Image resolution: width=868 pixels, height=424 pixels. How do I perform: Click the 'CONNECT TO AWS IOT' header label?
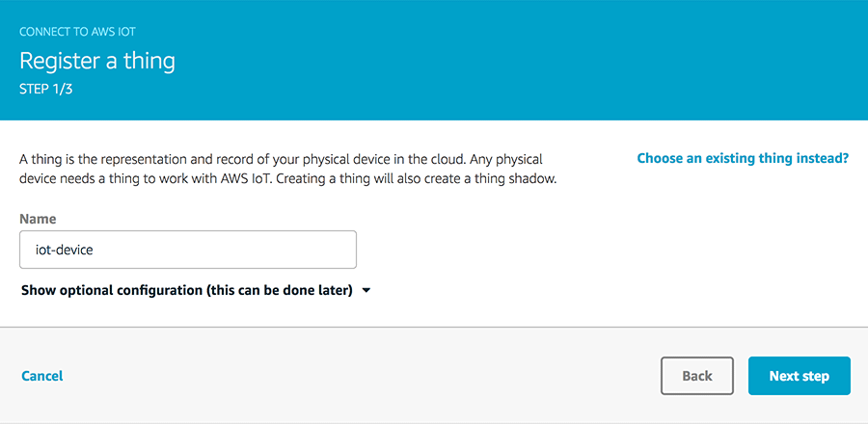coord(77,32)
